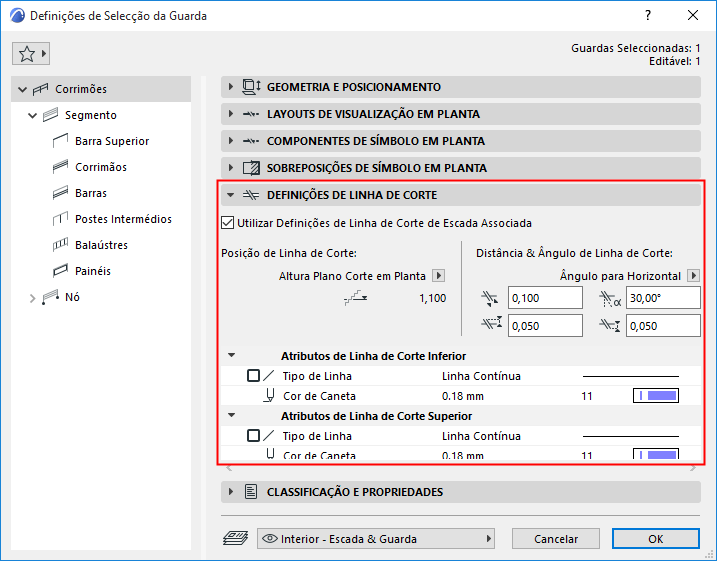Expand Layouts de Visualização em Planta panel
Image resolution: width=717 pixels, height=561 pixels.
[x=460, y=114]
